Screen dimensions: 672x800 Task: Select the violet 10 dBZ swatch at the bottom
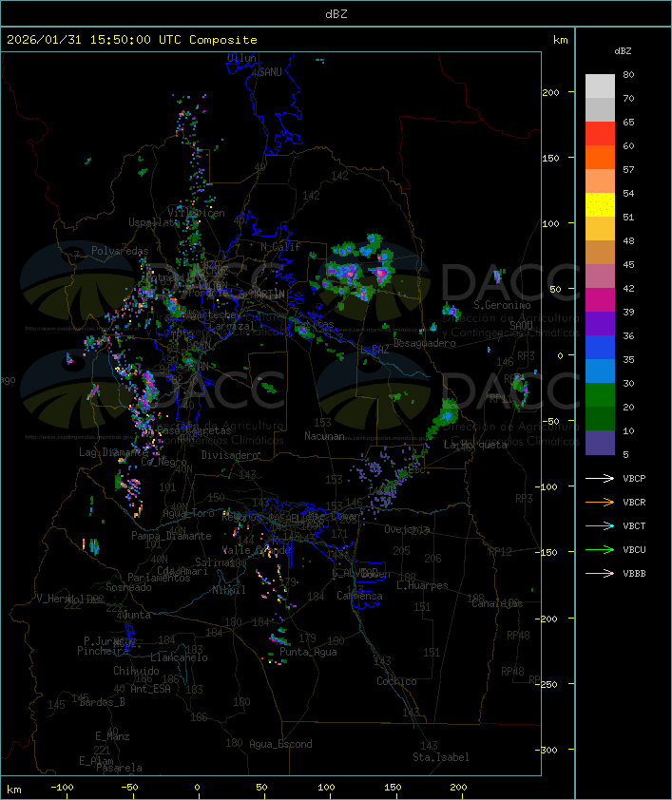click(600, 443)
